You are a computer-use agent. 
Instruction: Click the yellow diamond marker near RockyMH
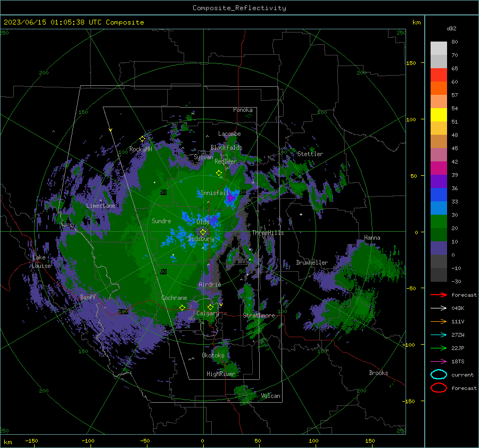click(x=142, y=139)
